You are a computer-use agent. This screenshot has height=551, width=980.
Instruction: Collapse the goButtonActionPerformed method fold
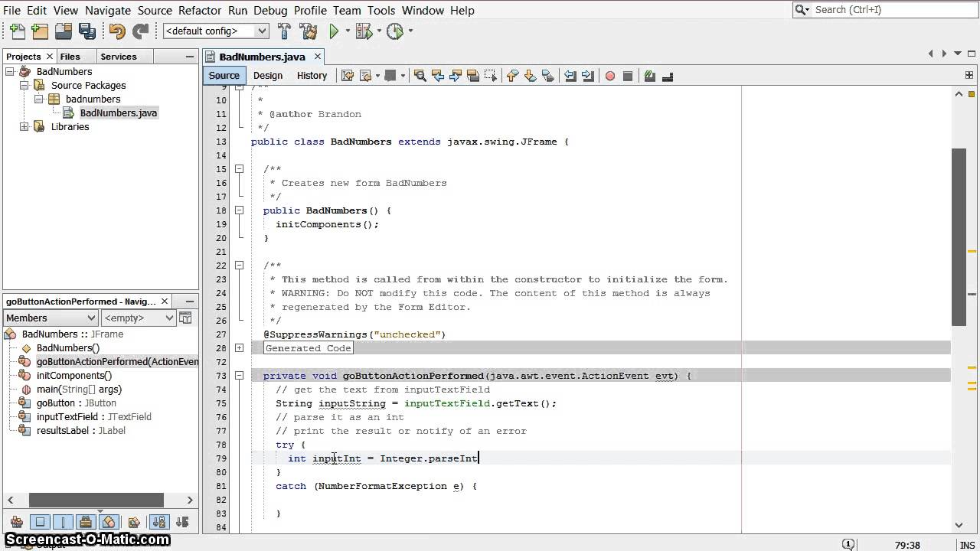click(239, 375)
